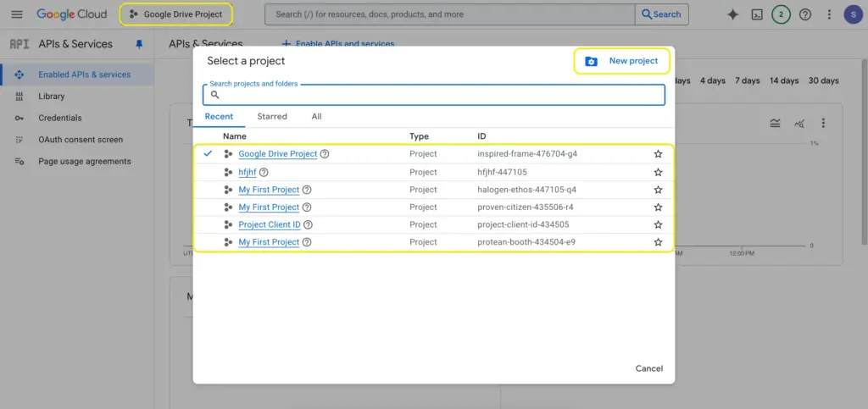Select My First Project with ID halogen-ethos-447105-q4
Viewport: 868px width, 409px height.
tap(269, 190)
